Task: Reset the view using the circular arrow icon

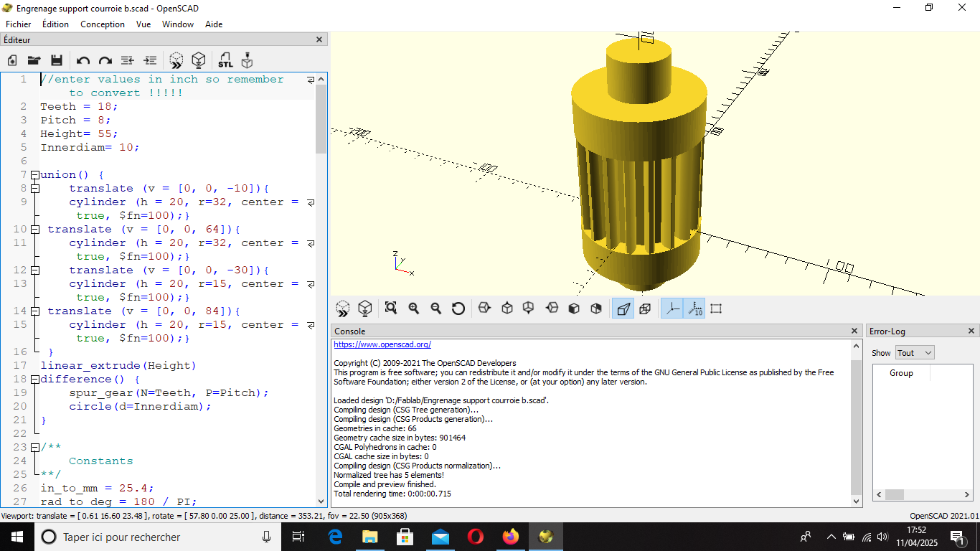Action: 458,309
